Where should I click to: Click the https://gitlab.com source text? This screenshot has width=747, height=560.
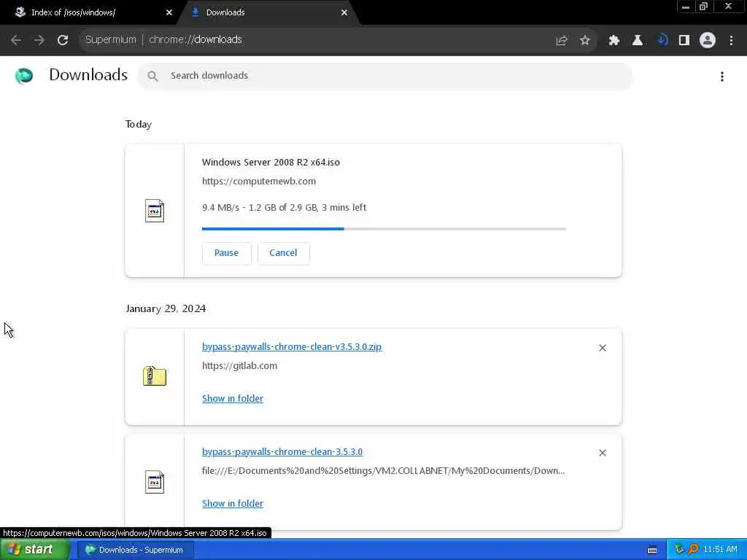coord(239,366)
